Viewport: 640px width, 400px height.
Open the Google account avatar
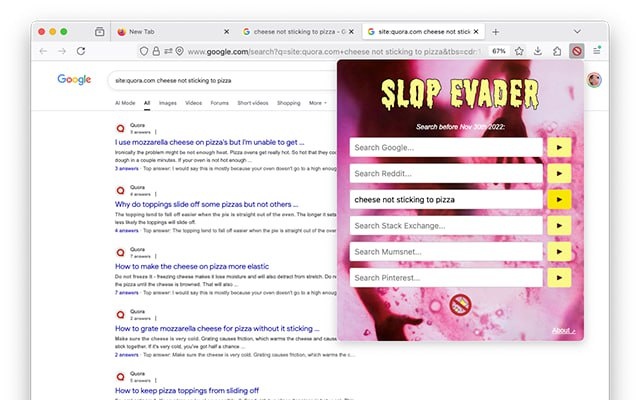coord(594,80)
